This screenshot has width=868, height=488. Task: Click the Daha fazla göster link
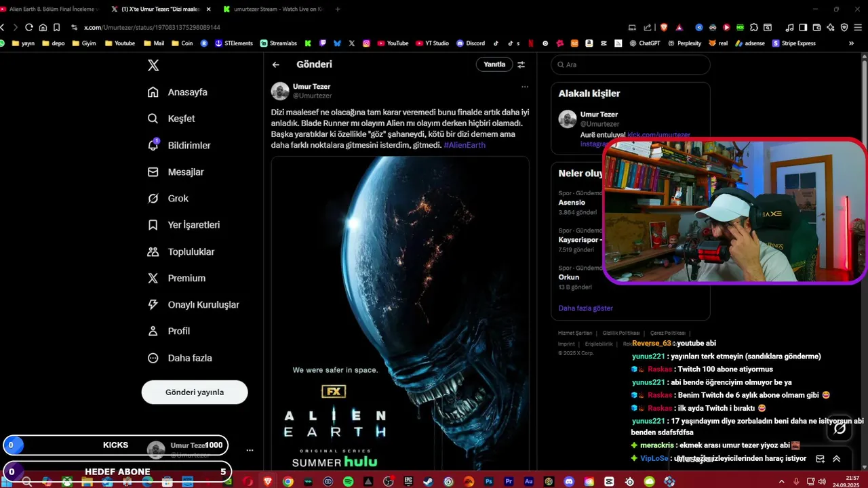[x=585, y=308]
